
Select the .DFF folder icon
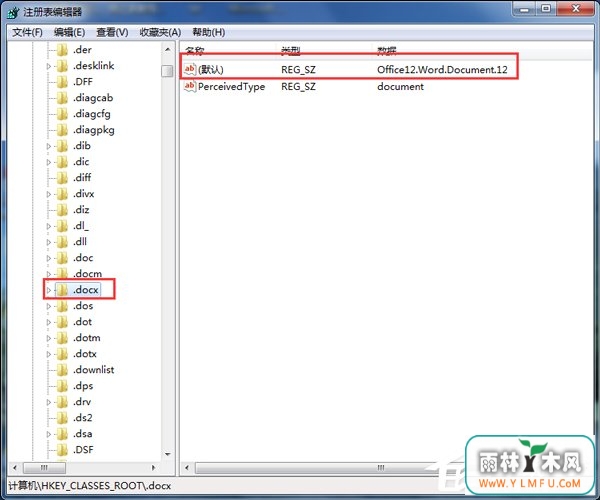(x=62, y=82)
